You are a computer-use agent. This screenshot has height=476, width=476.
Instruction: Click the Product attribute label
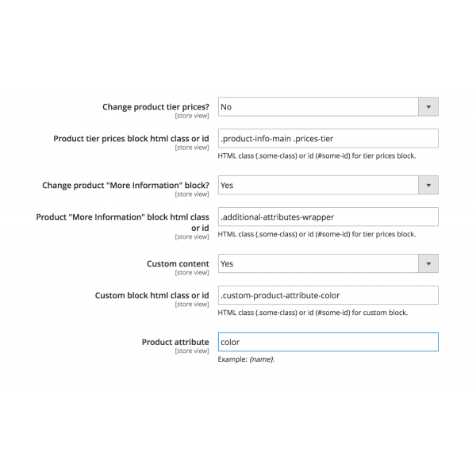175,342
